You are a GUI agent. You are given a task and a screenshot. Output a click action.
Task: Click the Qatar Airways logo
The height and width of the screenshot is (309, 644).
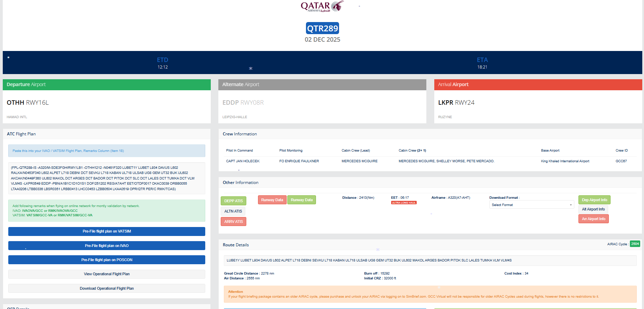[x=322, y=6]
